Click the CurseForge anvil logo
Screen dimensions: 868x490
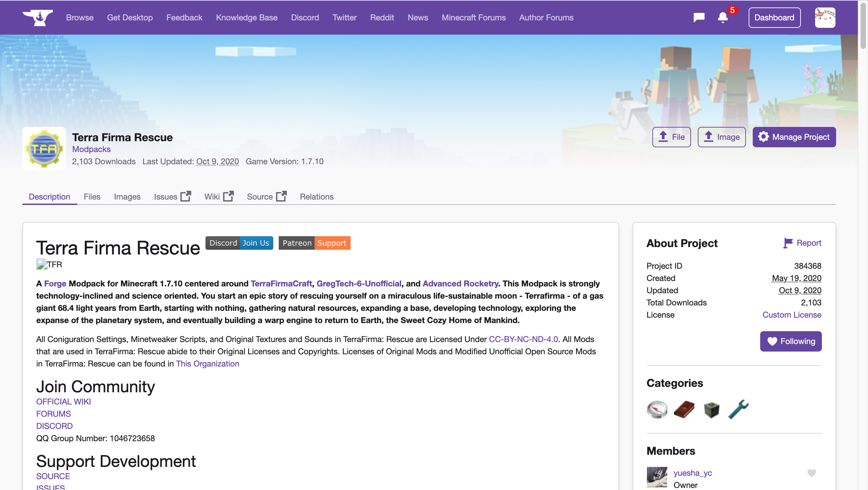click(37, 18)
